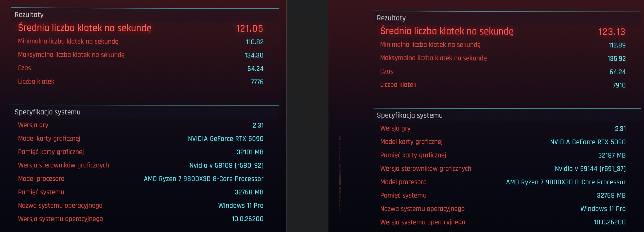This screenshot has height=232, width=644.
Task: Click the right panel's Model procesora label
Action: tap(403, 182)
